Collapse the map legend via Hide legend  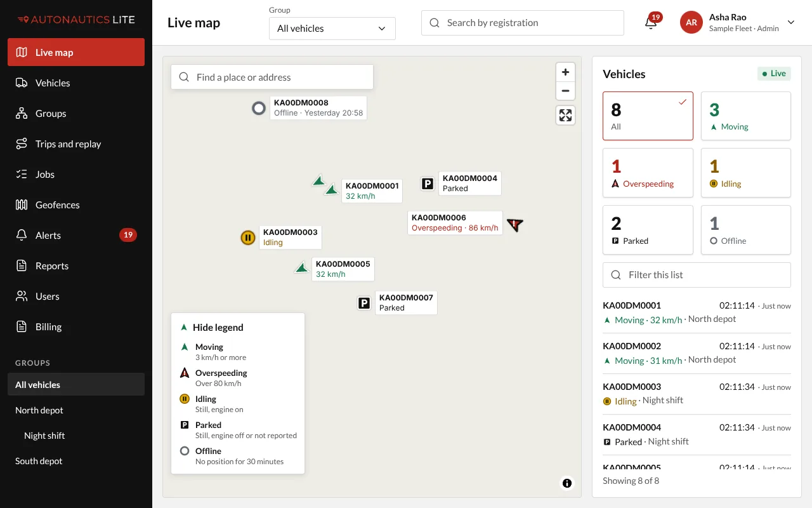coord(212,328)
